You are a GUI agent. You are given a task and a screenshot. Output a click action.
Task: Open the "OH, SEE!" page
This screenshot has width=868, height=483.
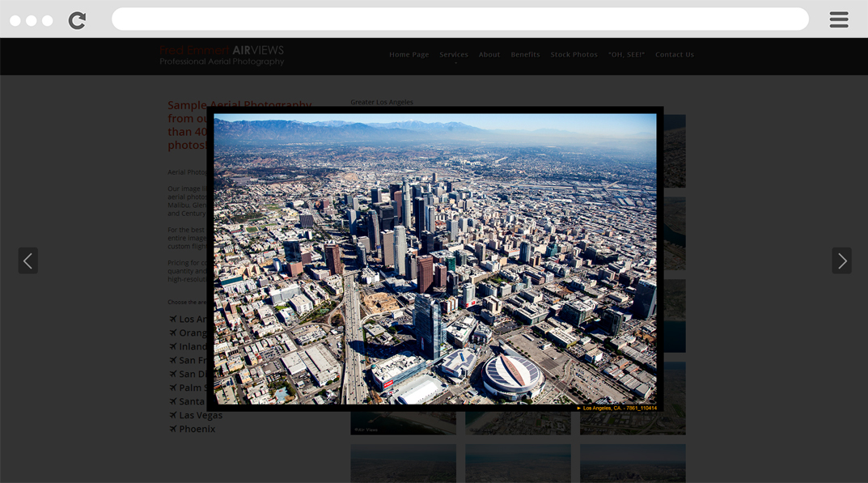tap(626, 55)
